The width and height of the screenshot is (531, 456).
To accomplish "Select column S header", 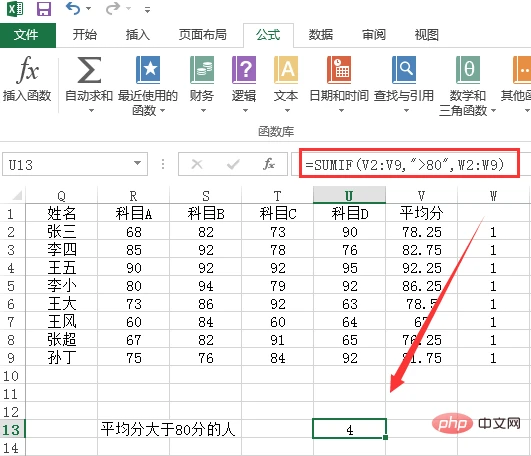I will pyautogui.click(x=206, y=196).
